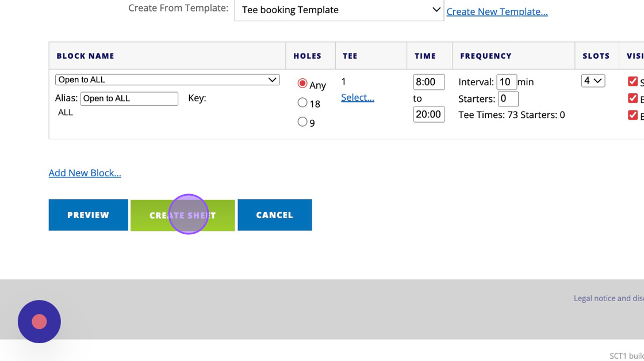The height and width of the screenshot is (361, 644).
Task: Click the tee Select... link
Action: pyautogui.click(x=357, y=97)
